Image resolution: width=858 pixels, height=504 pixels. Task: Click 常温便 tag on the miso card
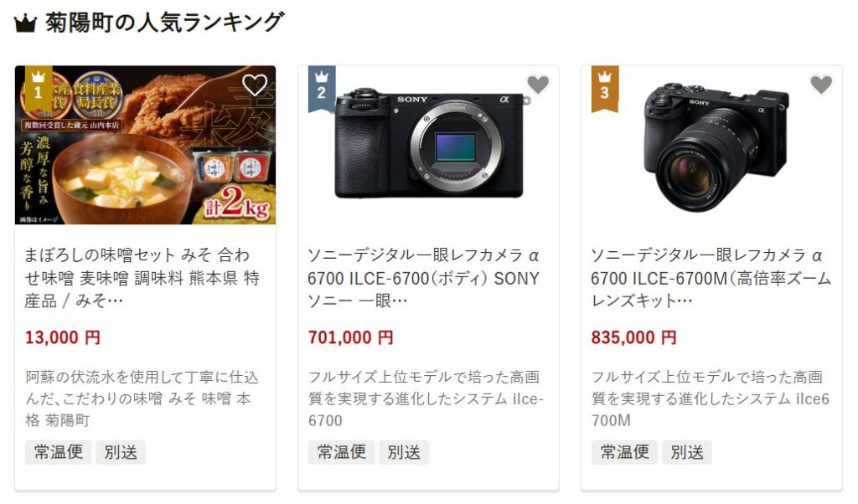pyautogui.click(x=58, y=452)
